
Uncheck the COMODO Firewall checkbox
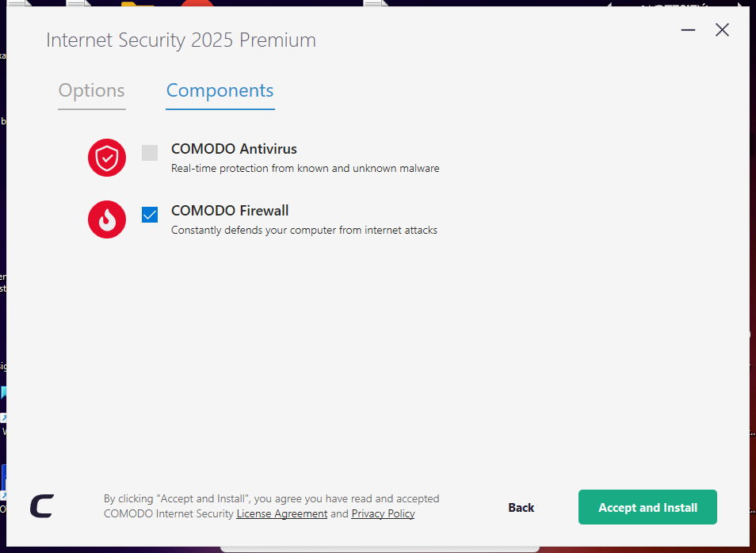tap(150, 215)
